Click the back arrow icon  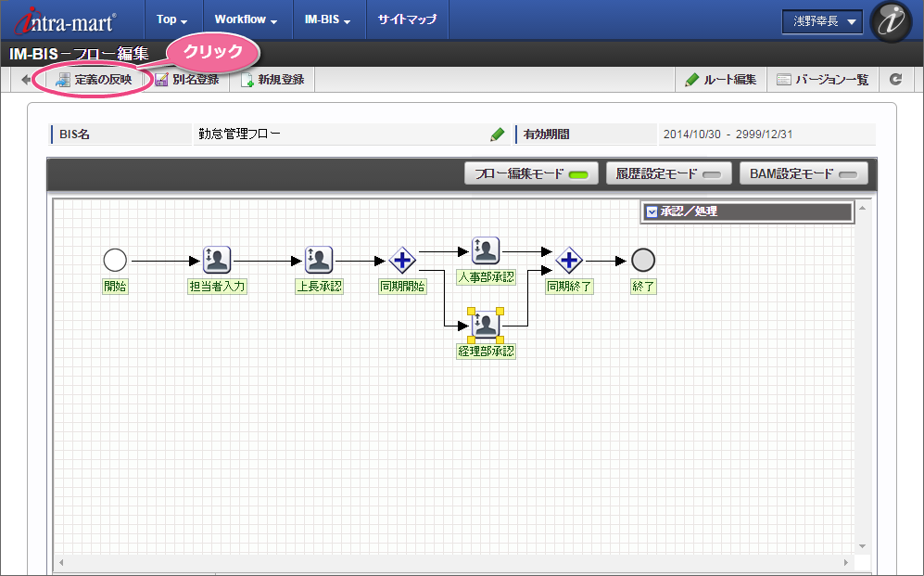coord(25,80)
